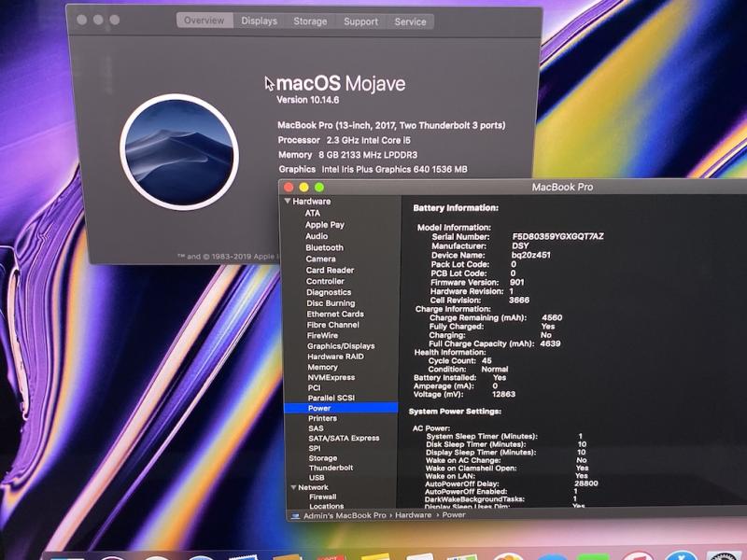Image resolution: width=747 pixels, height=560 pixels.
Task: Select Apple Pay in the sidebar
Action: pyautogui.click(x=324, y=225)
